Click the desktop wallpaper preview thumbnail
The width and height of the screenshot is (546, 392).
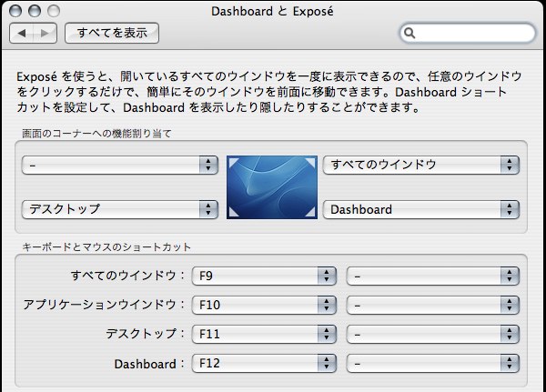(x=272, y=187)
